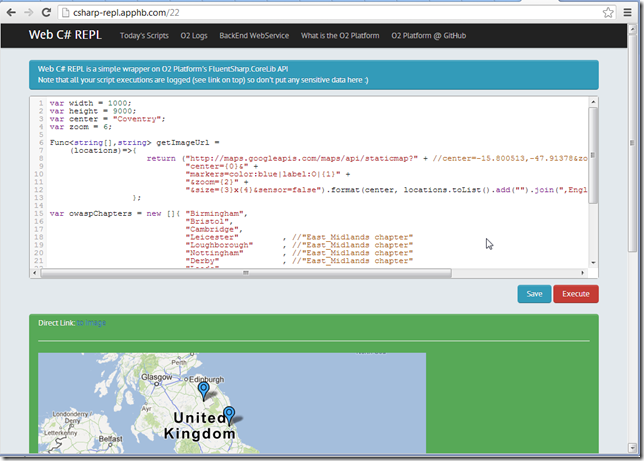The image size is (644, 461).
Task: Click the address bar URL field
Action: pyautogui.click(x=331, y=13)
